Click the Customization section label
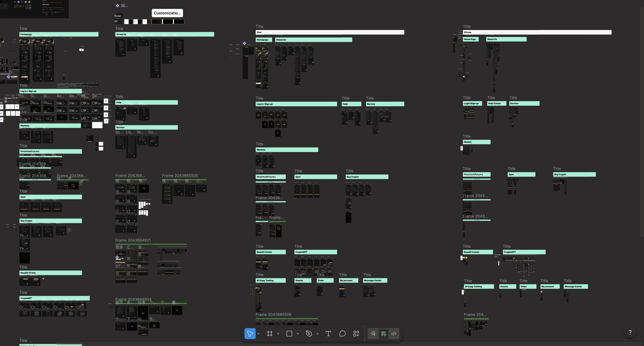Screen dimensions: 644x346 (167, 13)
